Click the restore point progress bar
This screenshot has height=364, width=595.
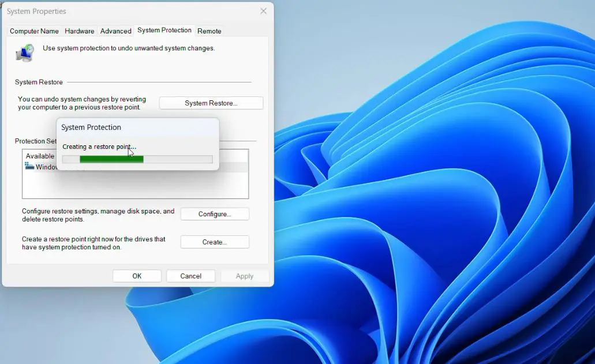[137, 159]
